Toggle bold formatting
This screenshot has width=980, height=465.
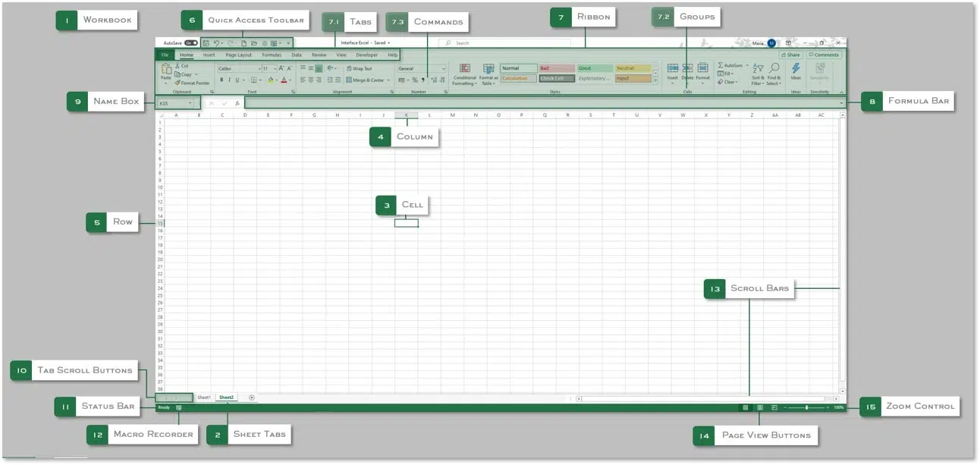click(221, 80)
